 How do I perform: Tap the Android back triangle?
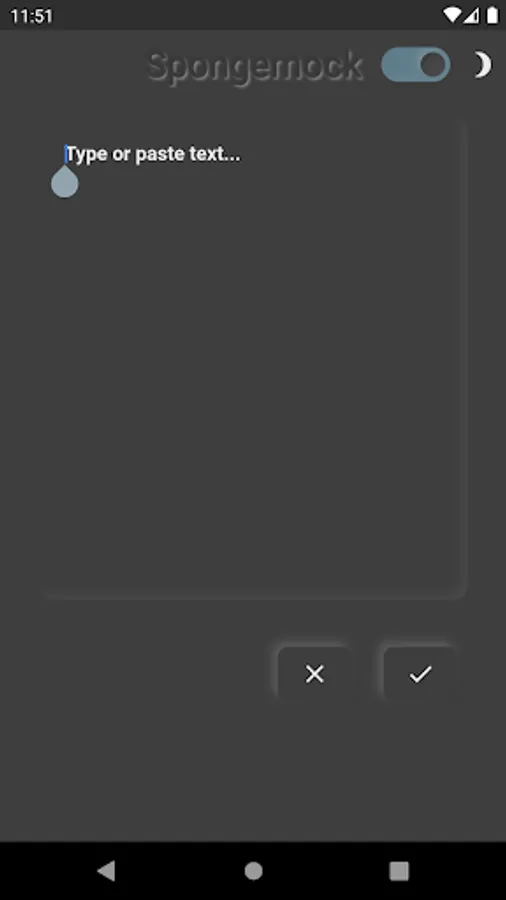pyautogui.click(x=106, y=870)
